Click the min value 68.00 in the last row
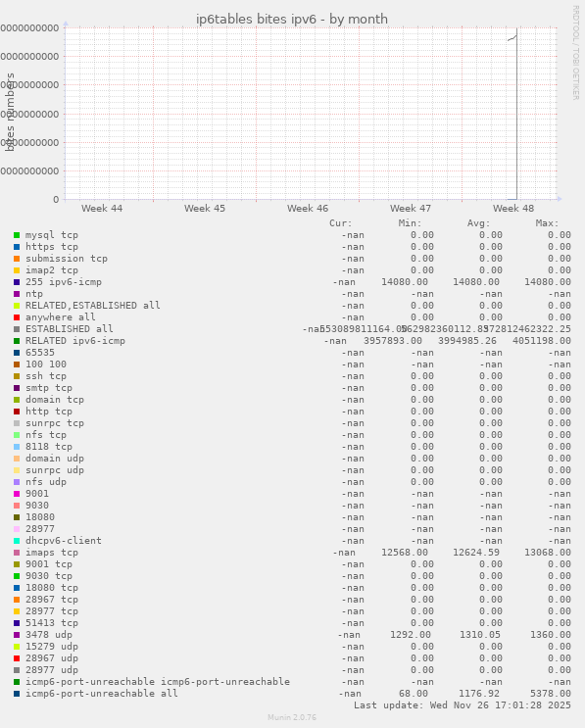This screenshot has height=728, width=585. click(414, 693)
